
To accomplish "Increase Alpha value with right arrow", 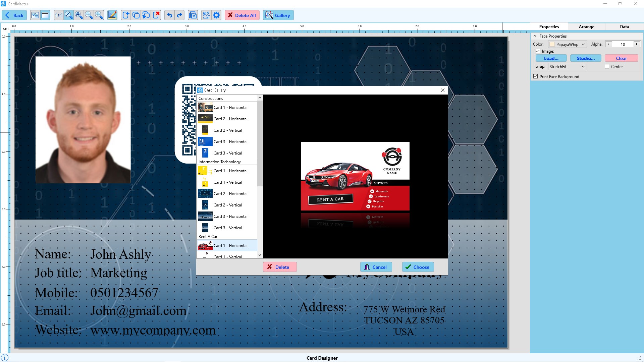I will click(x=636, y=44).
